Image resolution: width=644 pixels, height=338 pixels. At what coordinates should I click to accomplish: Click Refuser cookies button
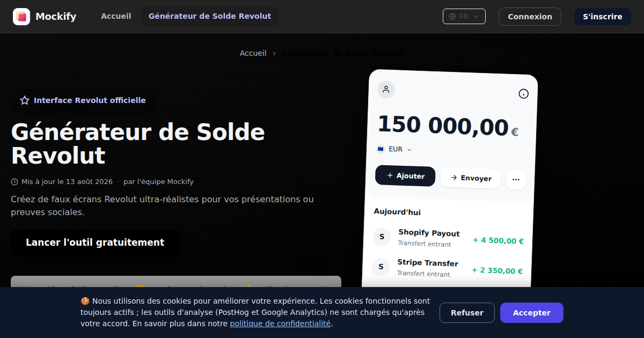[467, 313]
